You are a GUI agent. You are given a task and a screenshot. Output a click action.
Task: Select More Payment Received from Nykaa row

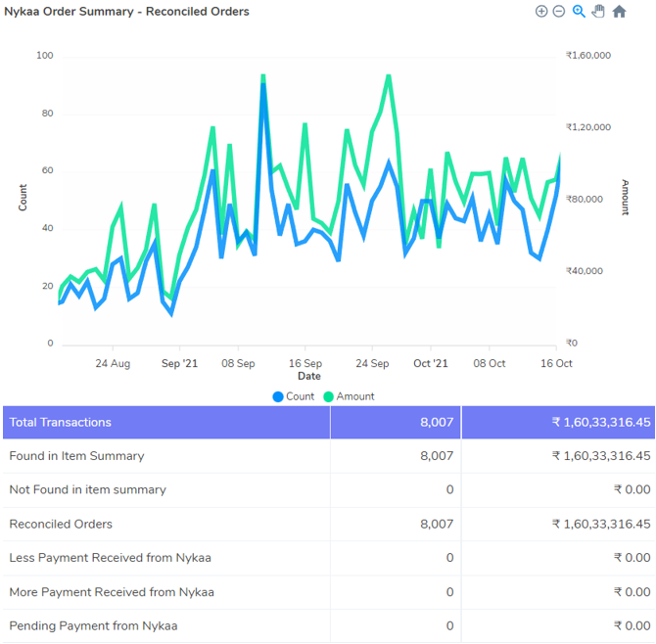328,592
